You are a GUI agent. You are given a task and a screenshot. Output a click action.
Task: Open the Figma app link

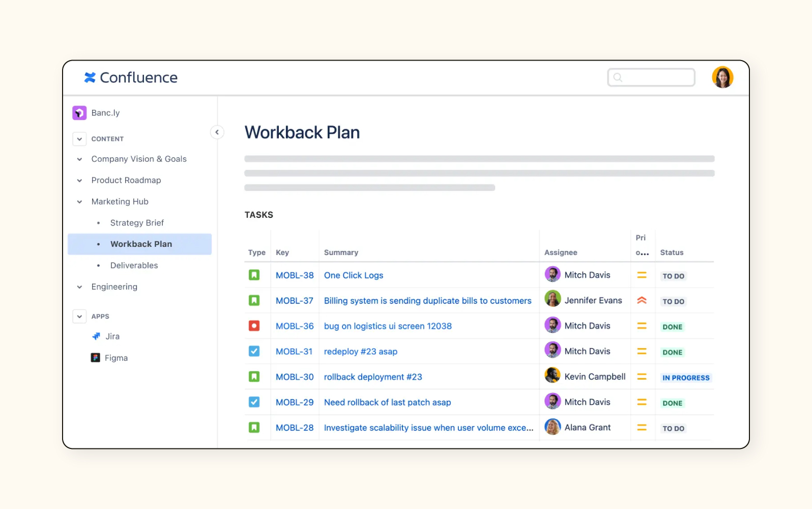(116, 358)
